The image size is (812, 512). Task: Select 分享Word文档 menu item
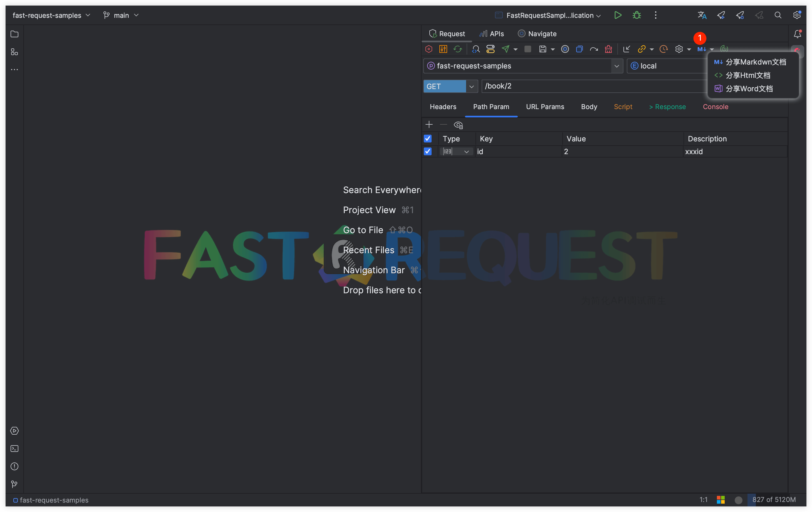tap(749, 89)
